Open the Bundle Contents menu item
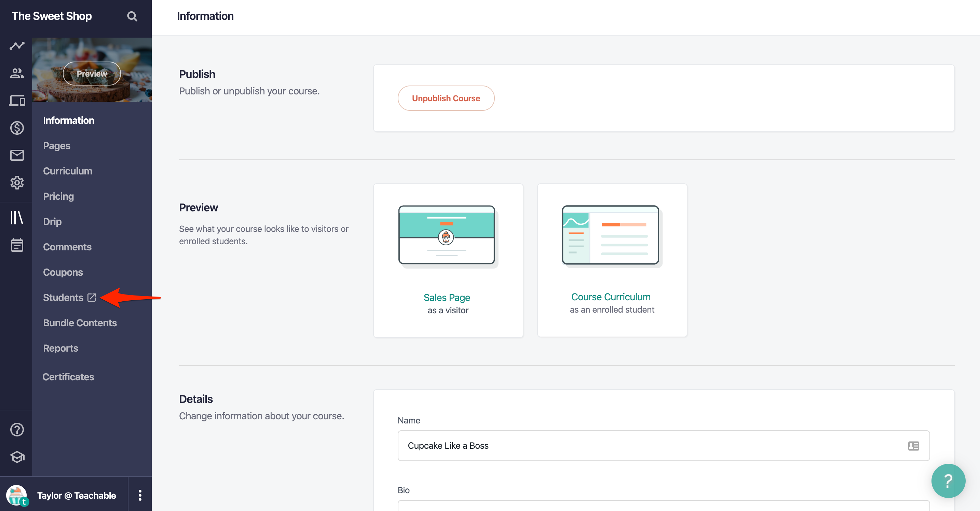Image resolution: width=980 pixels, height=511 pixels. (80, 323)
